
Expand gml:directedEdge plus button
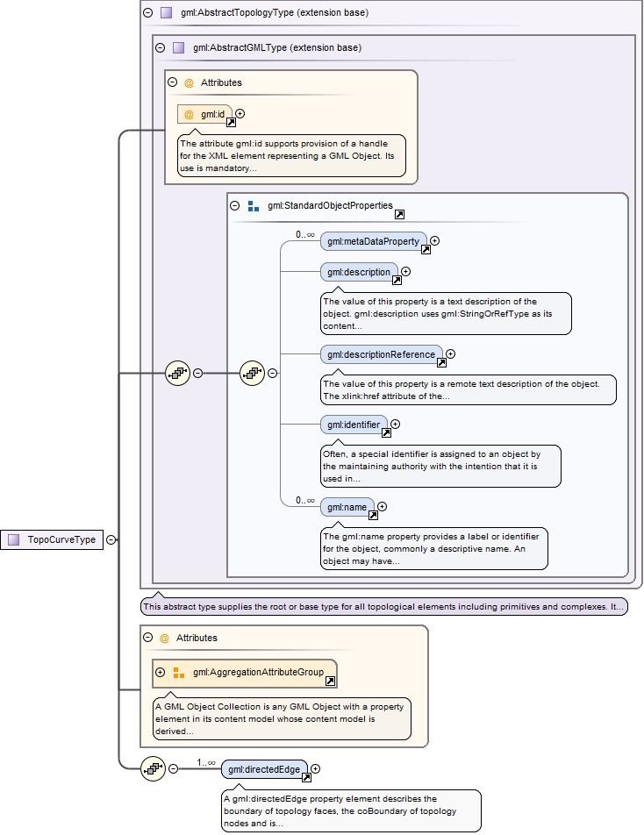click(x=316, y=769)
